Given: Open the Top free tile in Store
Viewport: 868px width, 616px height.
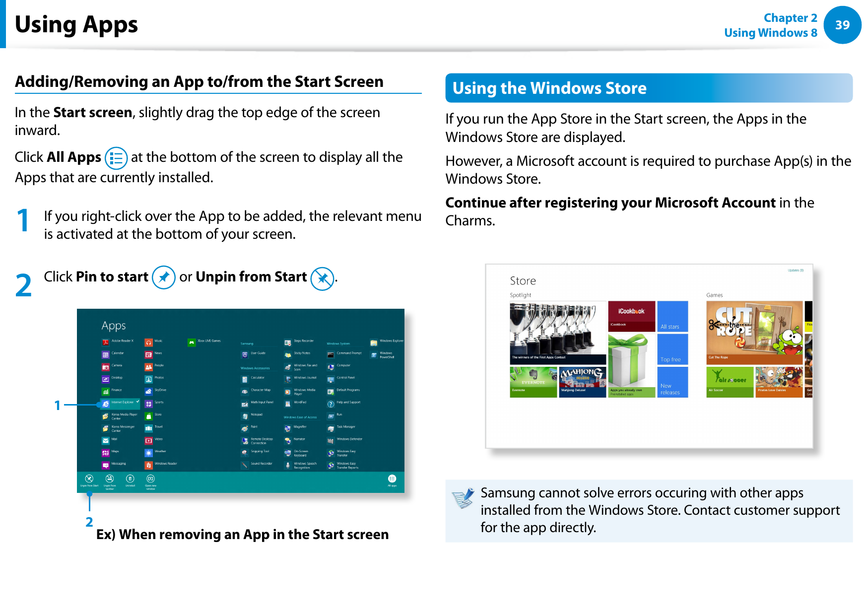Looking at the screenshot, I should pyautogui.click(x=672, y=349).
